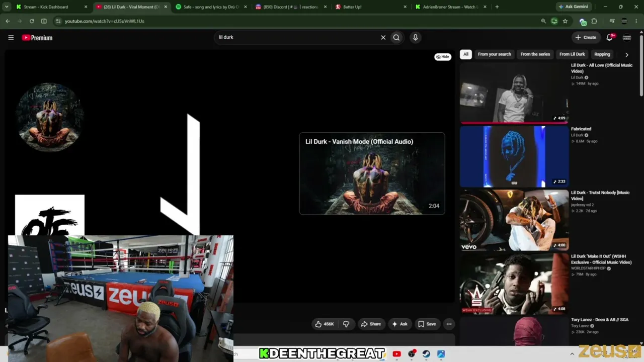The height and width of the screenshot is (362, 644).
Task: Open the browser extensions puzzle icon
Action: [594, 21]
